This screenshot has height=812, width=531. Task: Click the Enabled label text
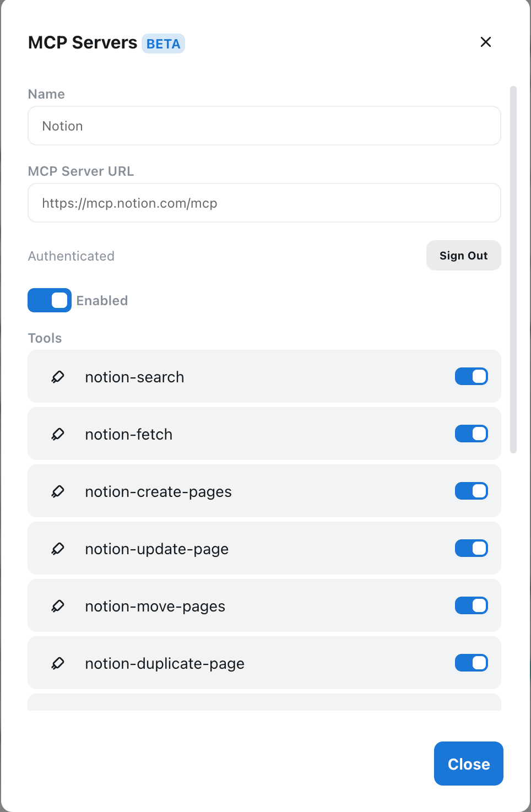[x=102, y=300]
